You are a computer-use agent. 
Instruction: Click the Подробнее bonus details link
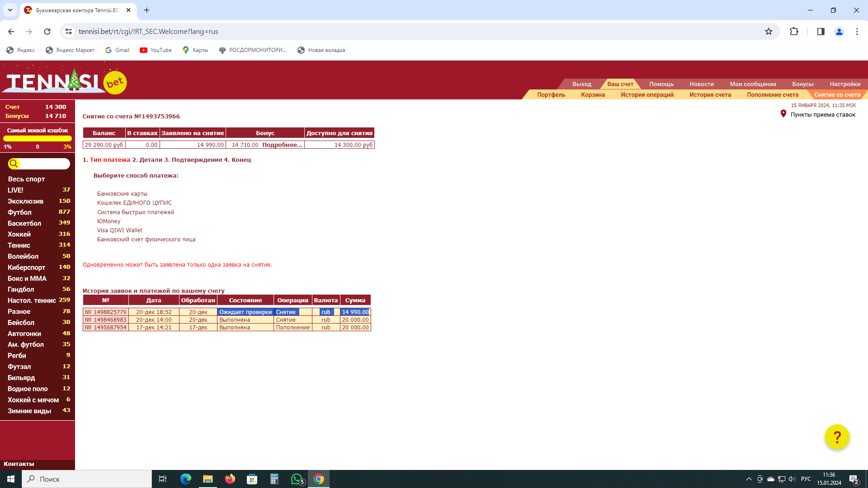(282, 145)
